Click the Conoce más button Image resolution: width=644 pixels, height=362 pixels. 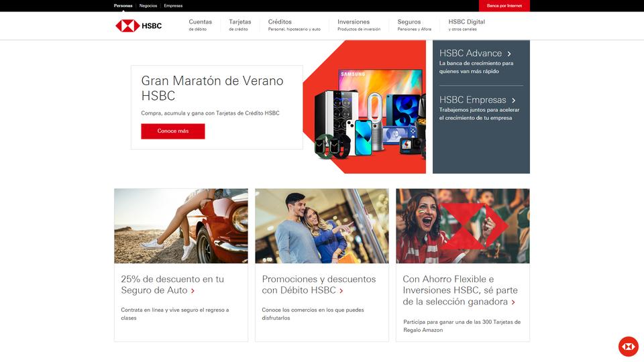tap(173, 131)
